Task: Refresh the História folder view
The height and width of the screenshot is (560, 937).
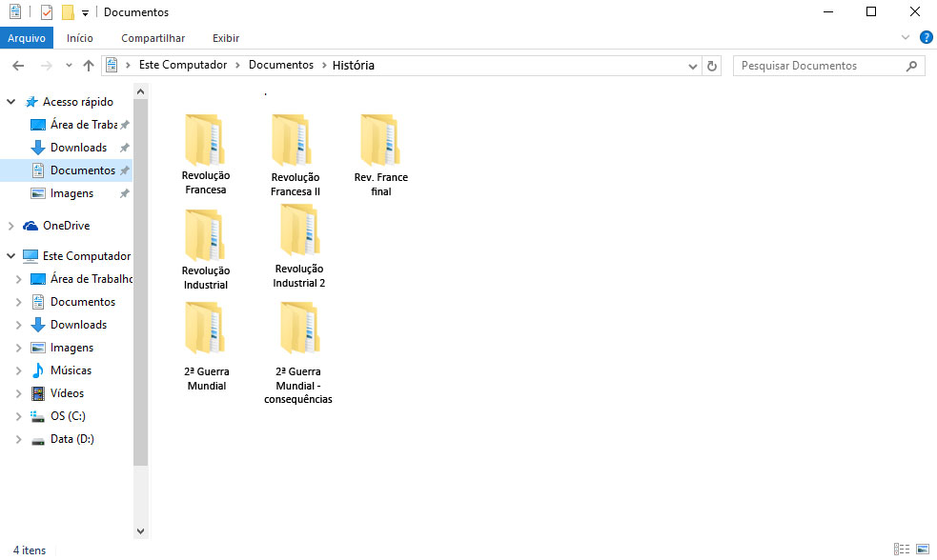Action: pos(711,65)
